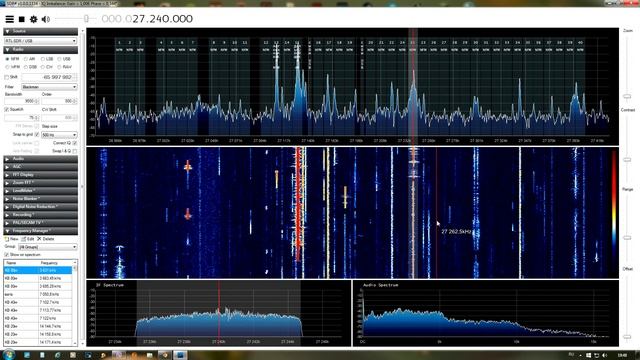640x360 pixels.
Task: Collapse the Radio panel
Action: [40, 49]
